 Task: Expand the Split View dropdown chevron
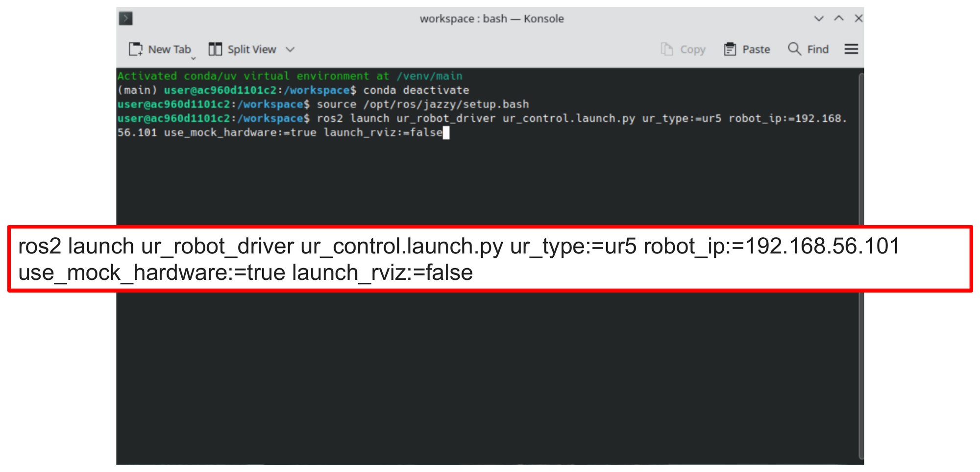pyautogui.click(x=290, y=49)
